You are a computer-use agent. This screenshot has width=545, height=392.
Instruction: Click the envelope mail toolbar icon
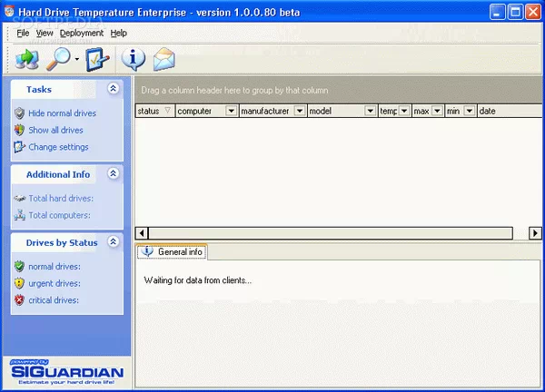point(164,59)
